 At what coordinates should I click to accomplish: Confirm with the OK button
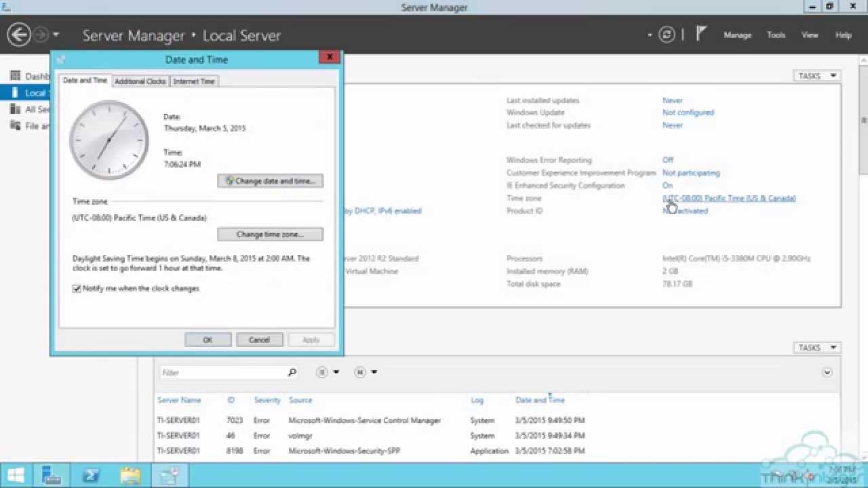pyautogui.click(x=208, y=340)
